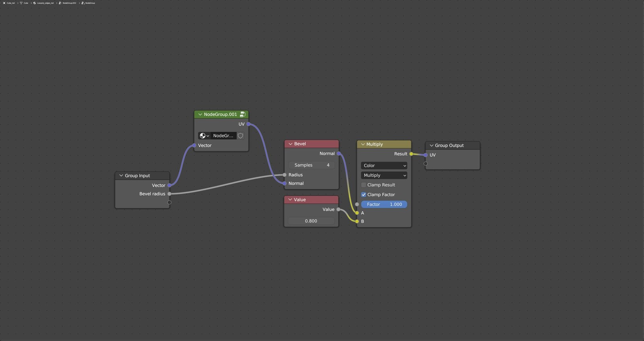Screen dimensions: 644x341
Task: Collapse the Bevel node
Action: point(290,144)
